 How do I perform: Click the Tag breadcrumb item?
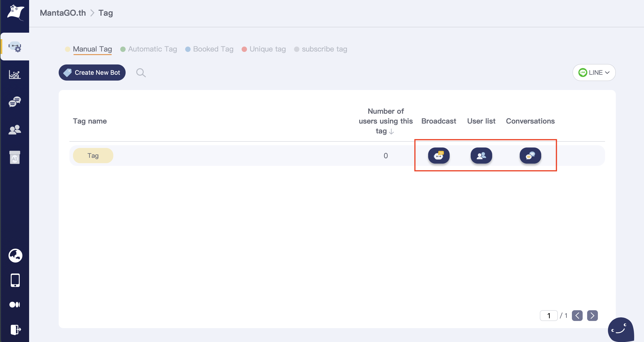click(x=105, y=13)
